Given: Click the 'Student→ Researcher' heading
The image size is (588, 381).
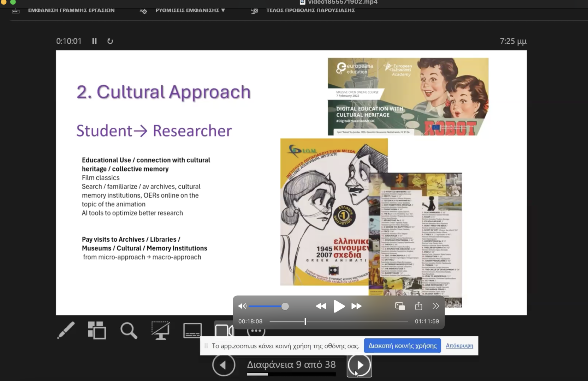Looking at the screenshot, I should 154,131.
